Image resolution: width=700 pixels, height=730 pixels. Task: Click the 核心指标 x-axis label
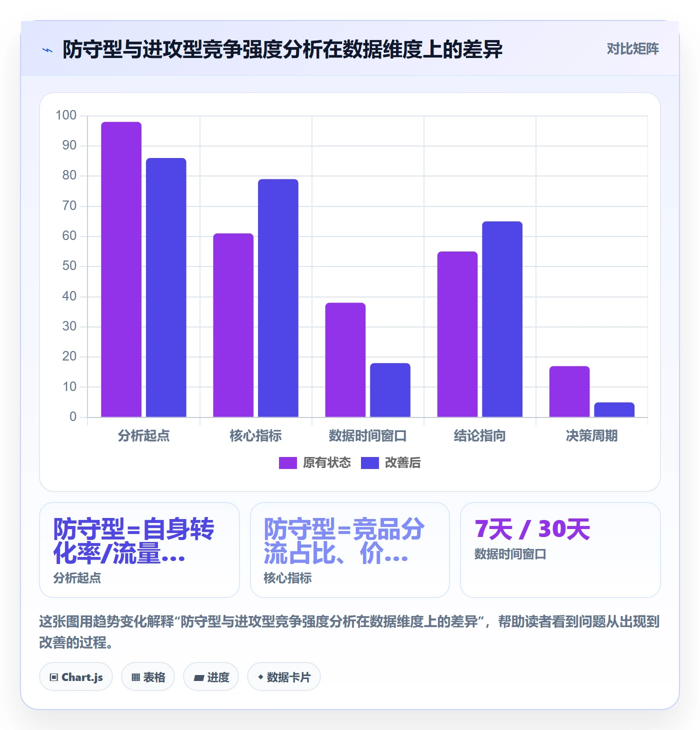(255, 436)
